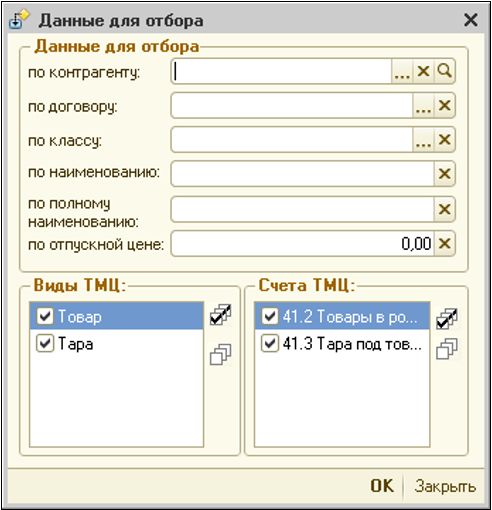Select the Тара row text

pyautogui.click(x=75, y=344)
